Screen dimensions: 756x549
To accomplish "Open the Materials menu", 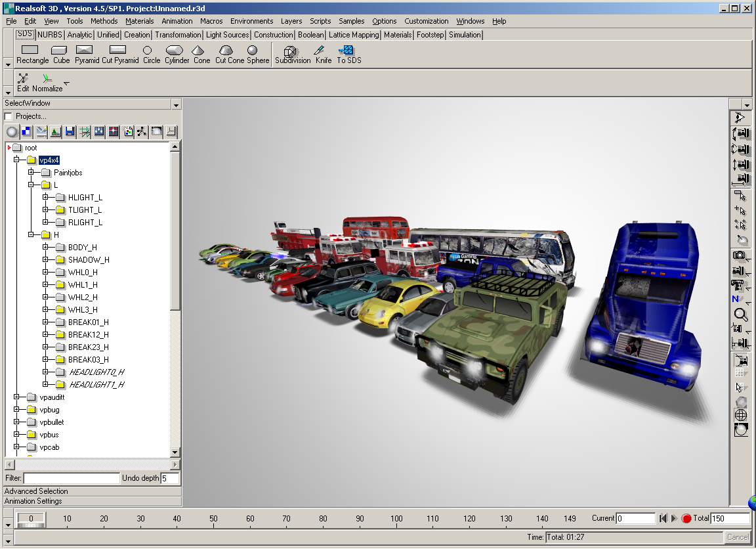I will [139, 21].
